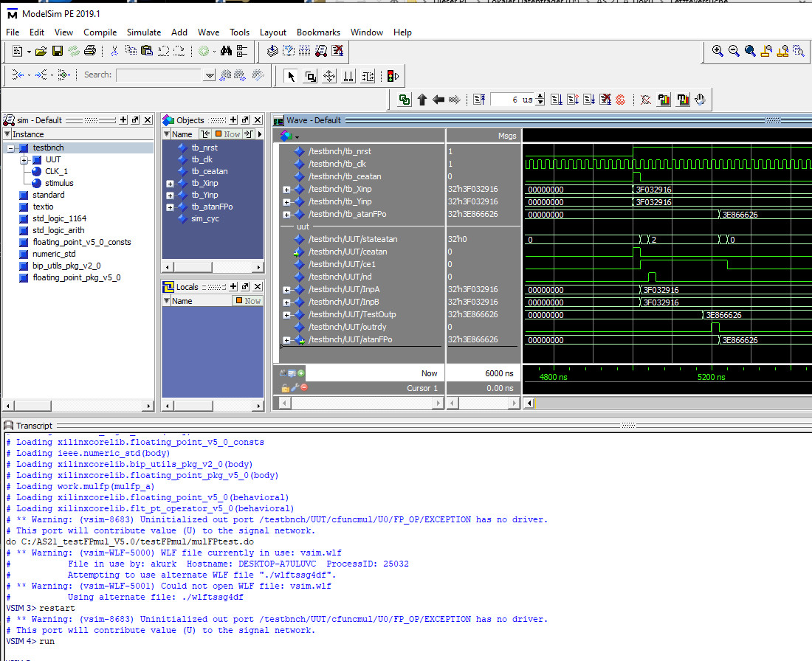The image size is (812, 661).
Task: Open the Search field dropdown arrow
Action: pos(209,75)
